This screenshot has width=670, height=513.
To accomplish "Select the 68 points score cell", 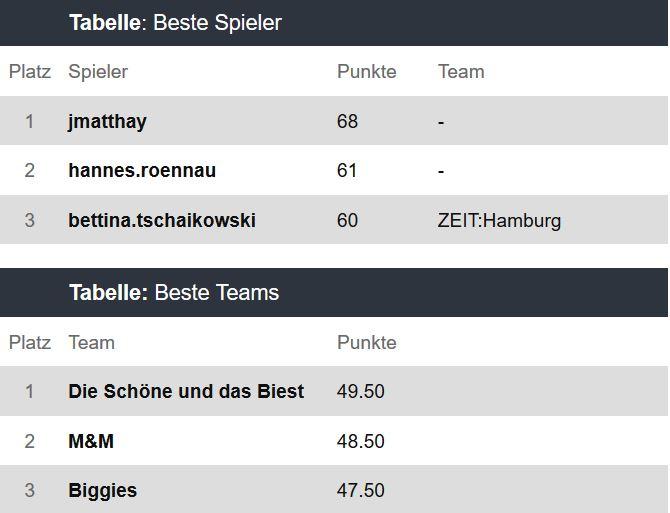I will click(347, 121).
